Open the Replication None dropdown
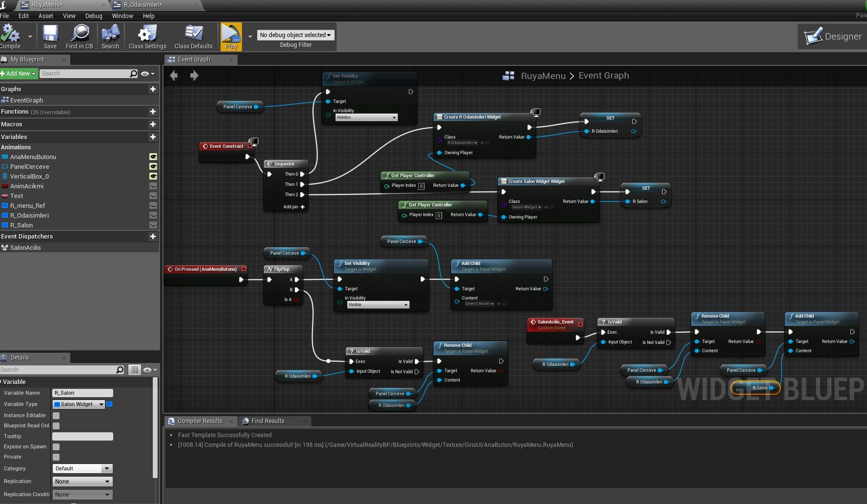Viewport: 867px width, 504px height. click(x=82, y=482)
